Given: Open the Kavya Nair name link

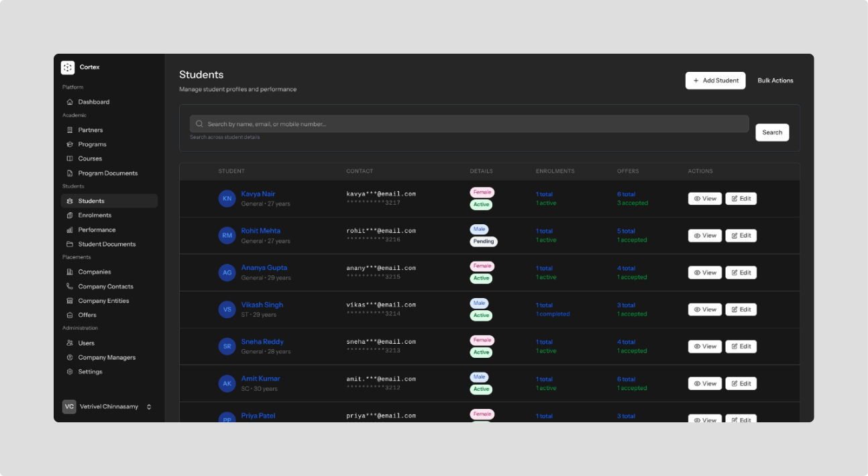Looking at the screenshot, I should [x=258, y=194].
